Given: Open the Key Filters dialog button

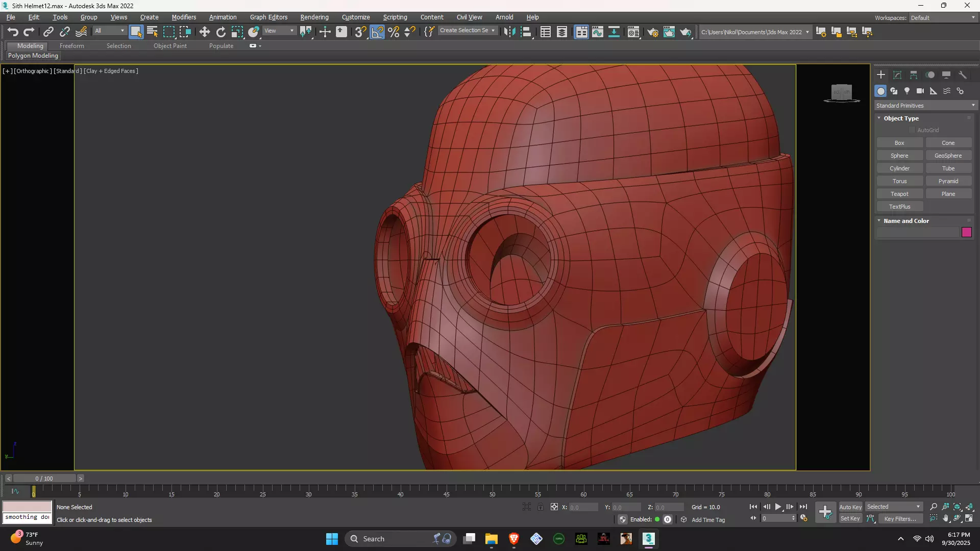Looking at the screenshot, I should click(900, 519).
